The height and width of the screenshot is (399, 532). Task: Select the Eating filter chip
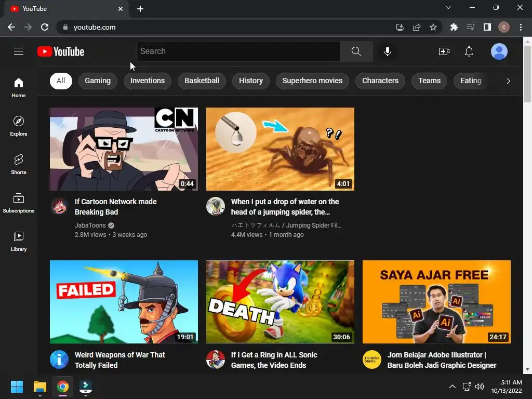[x=471, y=81]
